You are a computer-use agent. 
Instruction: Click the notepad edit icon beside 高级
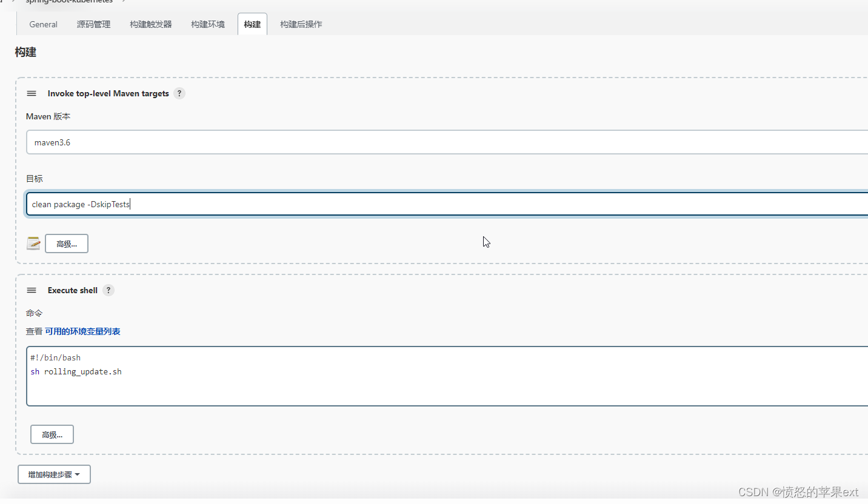click(33, 244)
